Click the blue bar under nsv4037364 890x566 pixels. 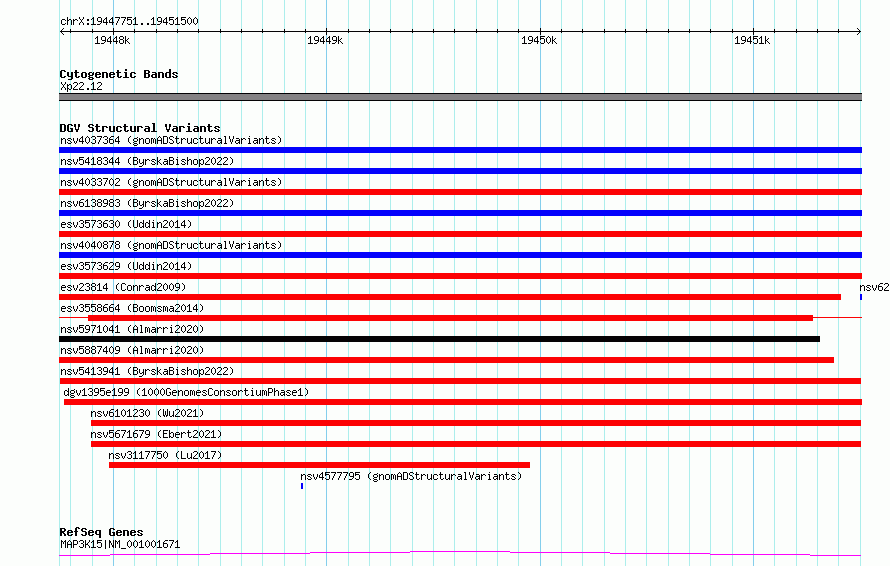(x=460, y=150)
